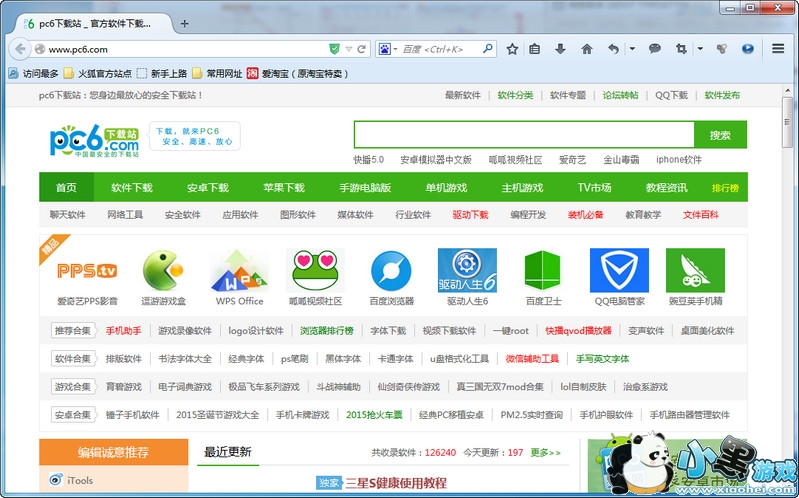Open 软件下载 navigation item

(132, 187)
